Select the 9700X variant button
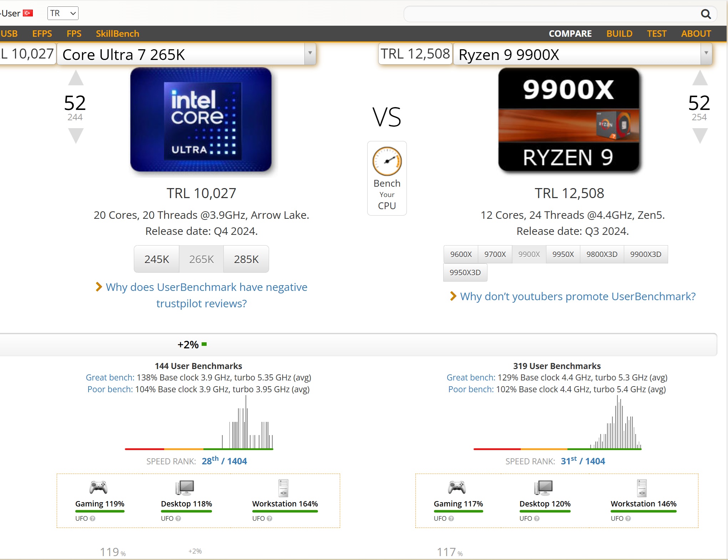Screen dimensions: 728x560 [495, 254]
